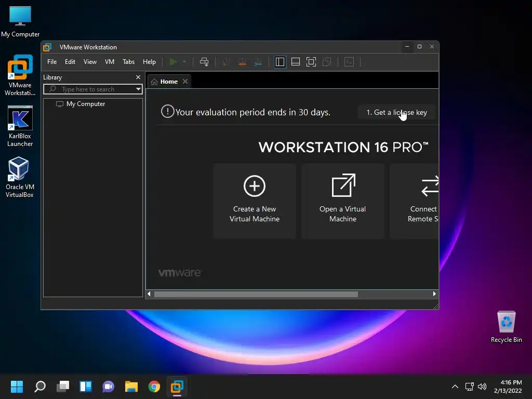Select the VMware Workstation desktop shortcut
This screenshot has width=532, height=399.
20,75
